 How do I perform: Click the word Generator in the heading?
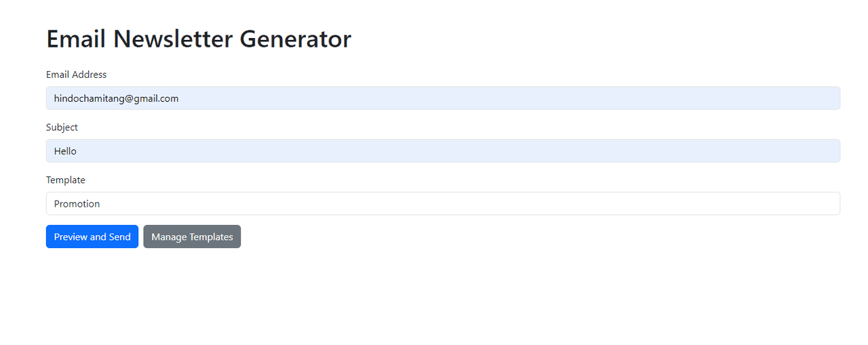[x=295, y=39]
